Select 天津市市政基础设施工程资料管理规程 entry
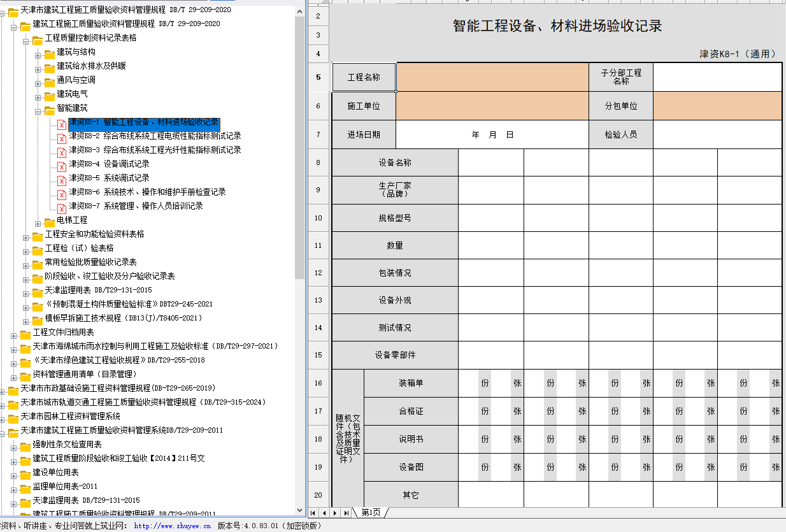The height and width of the screenshot is (532, 786). coord(118,388)
